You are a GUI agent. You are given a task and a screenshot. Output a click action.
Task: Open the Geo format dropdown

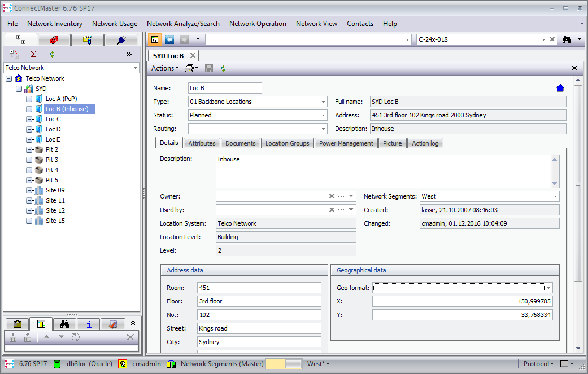tap(548, 288)
